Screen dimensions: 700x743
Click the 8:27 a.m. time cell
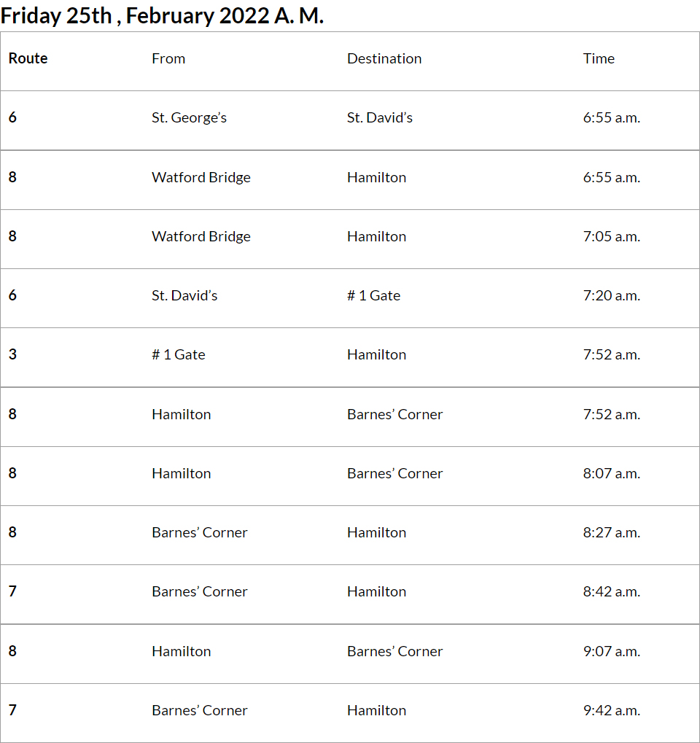click(x=611, y=532)
